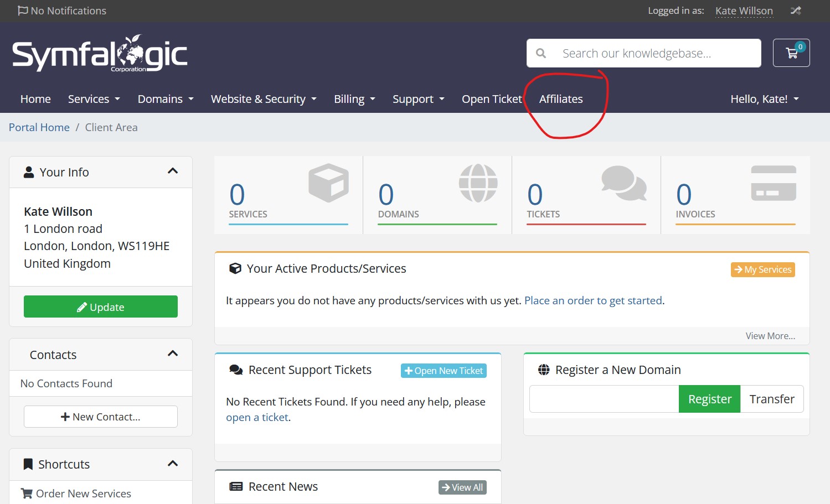Expand the Website & Security menu
Image resolution: width=830 pixels, height=504 pixels.
point(264,99)
